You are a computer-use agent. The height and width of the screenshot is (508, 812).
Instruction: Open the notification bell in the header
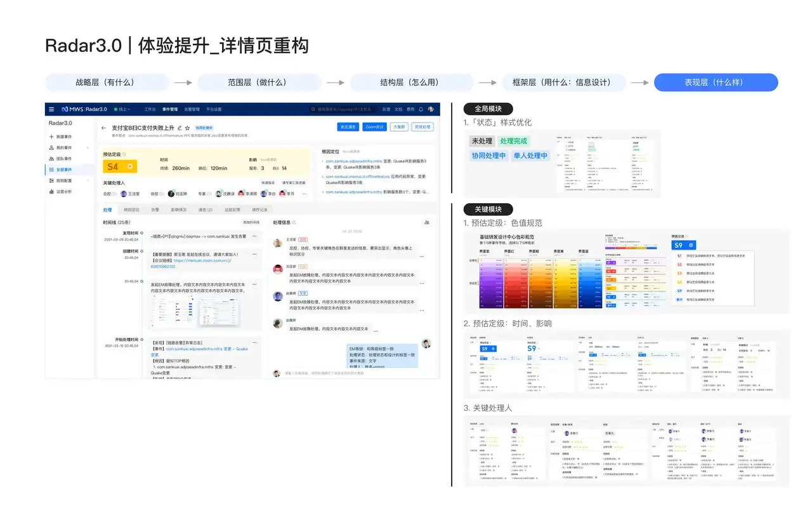tap(421, 109)
